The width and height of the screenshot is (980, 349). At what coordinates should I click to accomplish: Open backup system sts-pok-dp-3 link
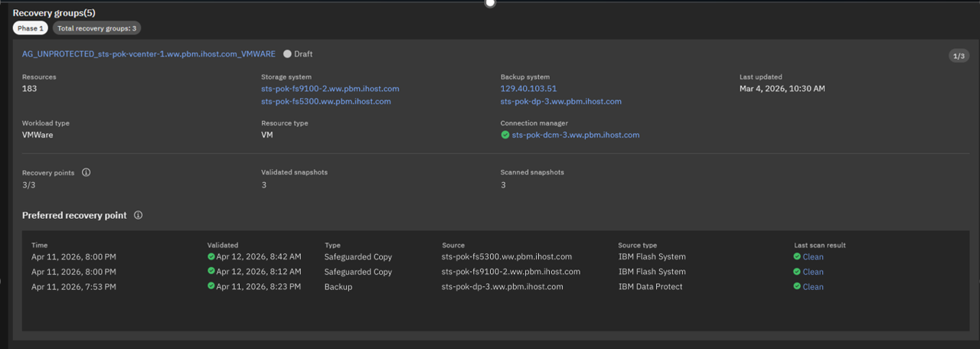561,101
